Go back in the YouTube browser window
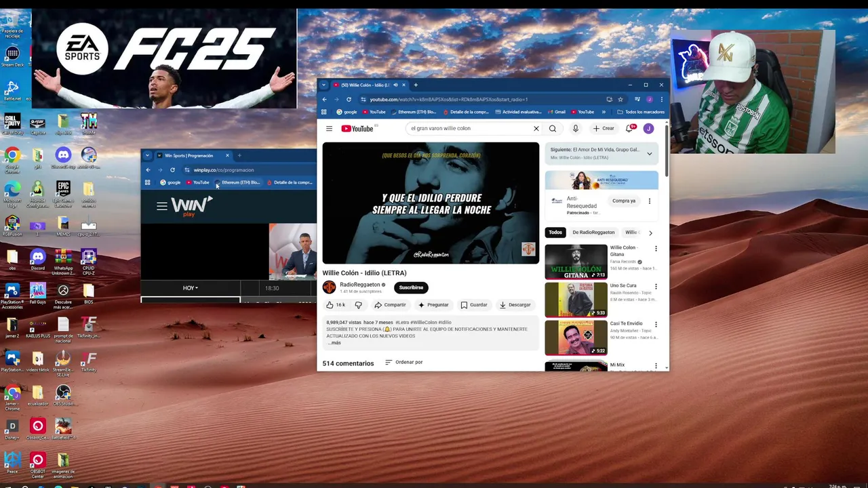 (x=324, y=100)
